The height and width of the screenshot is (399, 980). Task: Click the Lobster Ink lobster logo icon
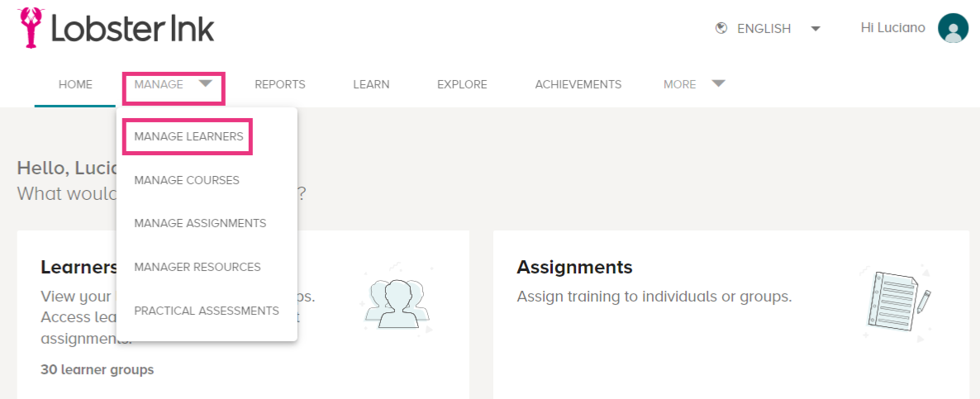(x=29, y=27)
